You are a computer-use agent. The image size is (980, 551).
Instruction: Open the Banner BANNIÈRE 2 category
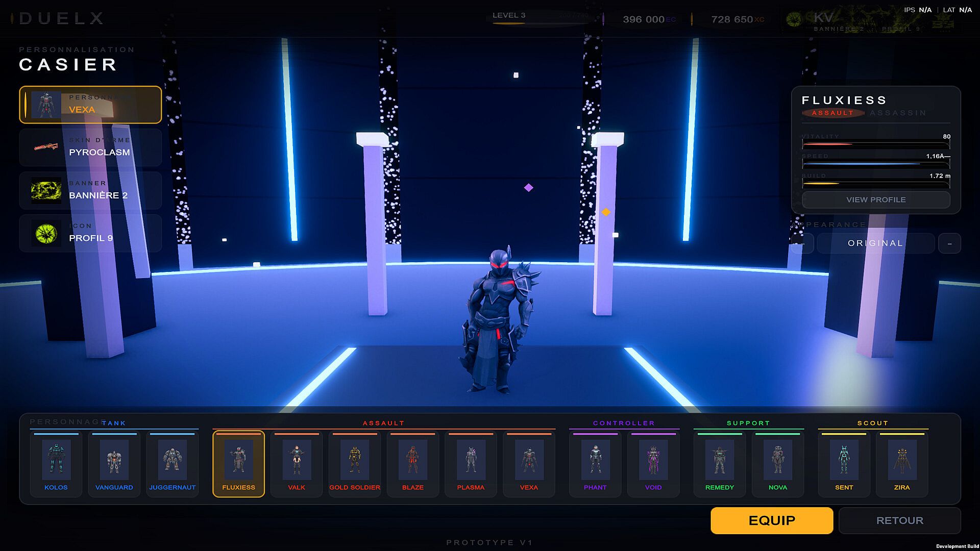click(90, 190)
